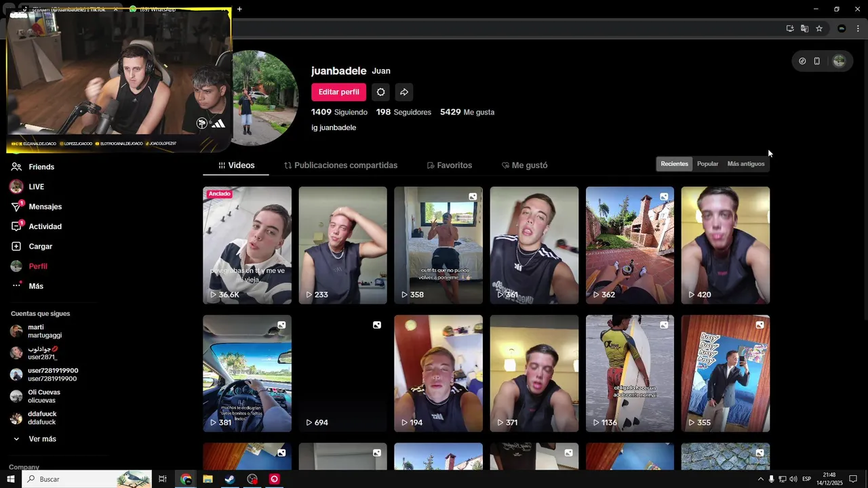Open the 198 Seguidores list
The image size is (868, 488).
pos(403,112)
